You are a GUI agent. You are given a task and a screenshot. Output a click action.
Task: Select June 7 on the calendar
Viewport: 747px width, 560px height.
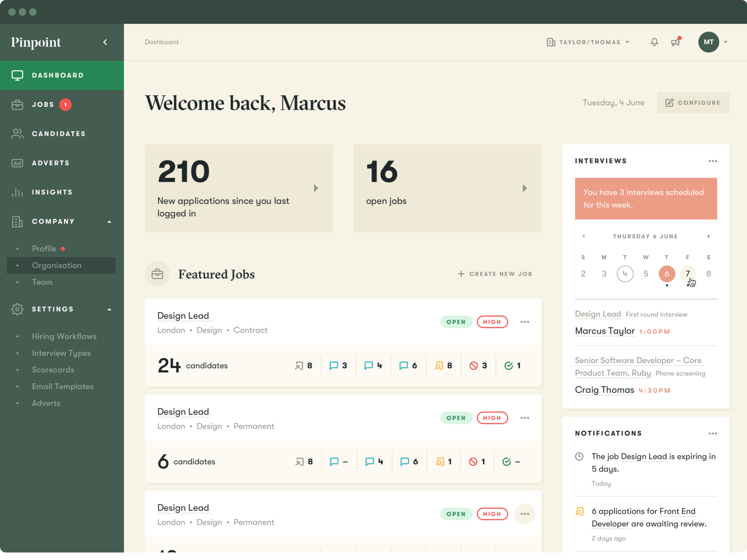pyautogui.click(x=687, y=274)
